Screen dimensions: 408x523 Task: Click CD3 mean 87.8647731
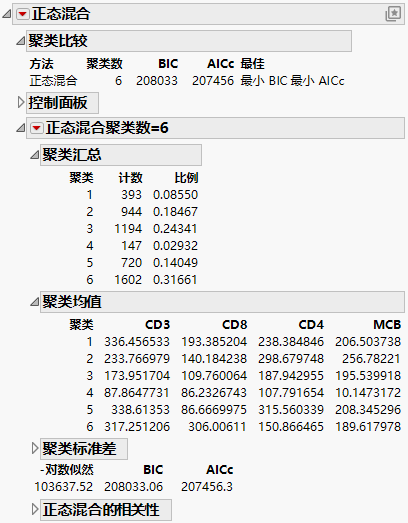point(137,393)
